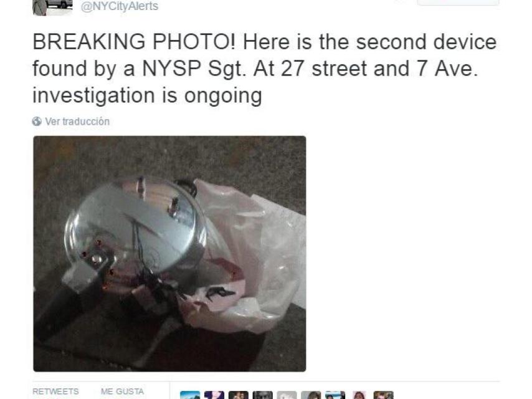
Task: Click the follow button at top right
Action: pos(458,2)
